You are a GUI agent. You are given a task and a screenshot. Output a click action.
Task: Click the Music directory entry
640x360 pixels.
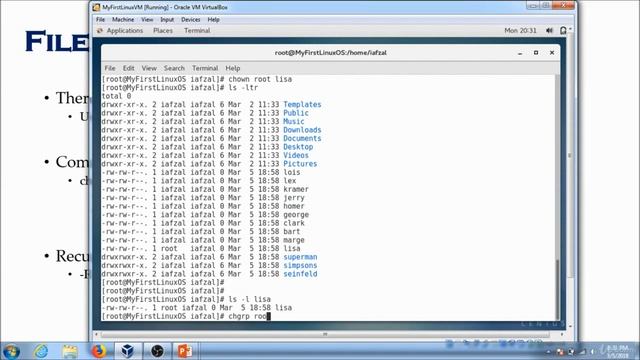click(x=293, y=122)
